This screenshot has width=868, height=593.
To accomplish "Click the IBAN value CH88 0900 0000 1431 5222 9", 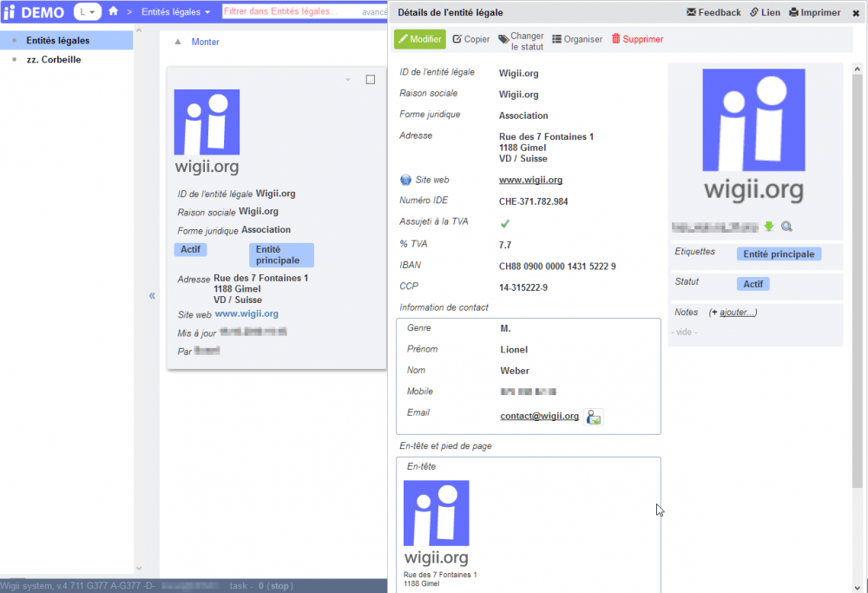I will point(557,267).
